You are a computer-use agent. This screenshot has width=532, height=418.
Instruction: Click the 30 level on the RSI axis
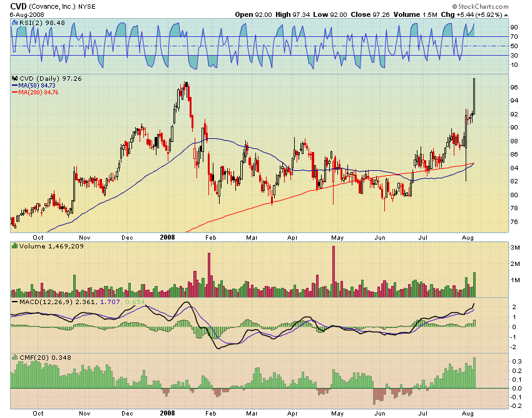(x=514, y=55)
